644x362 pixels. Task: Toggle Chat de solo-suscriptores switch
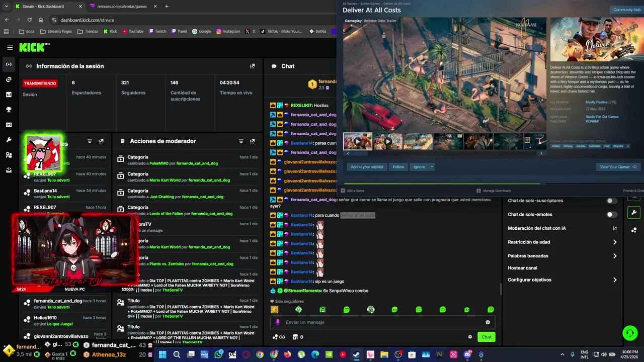[x=611, y=201]
